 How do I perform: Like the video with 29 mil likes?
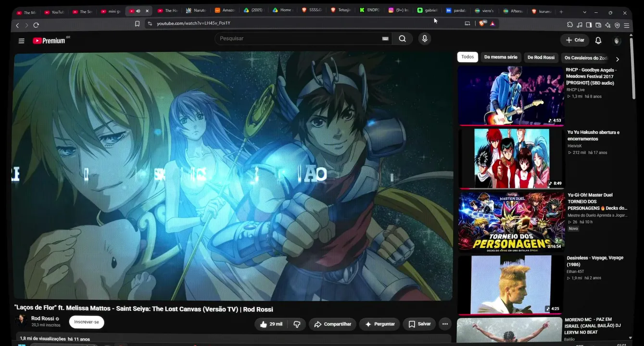(271, 324)
